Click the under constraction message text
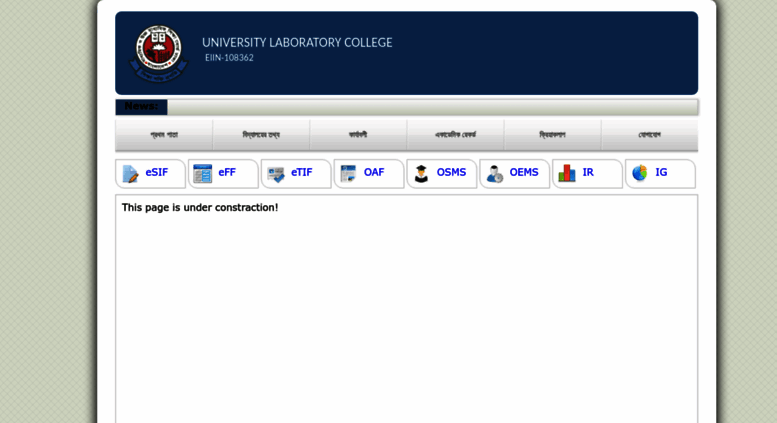Viewport: 777px width, 423px height. (200, 208)
